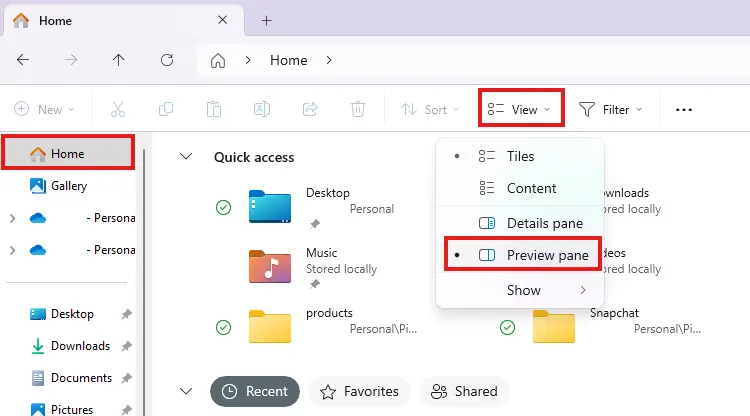Click the Forward navigation arrow
This screenshot has height=416, width=750.
(71, 60)
